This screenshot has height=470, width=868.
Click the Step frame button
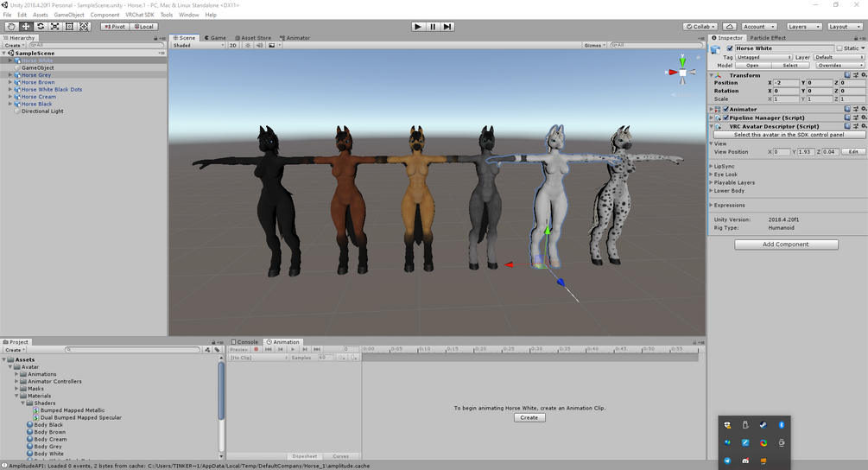point(447,27)
